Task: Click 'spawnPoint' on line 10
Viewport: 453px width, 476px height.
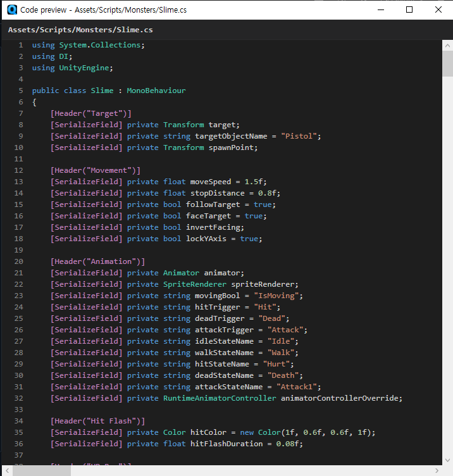Action: coord(231,147)
